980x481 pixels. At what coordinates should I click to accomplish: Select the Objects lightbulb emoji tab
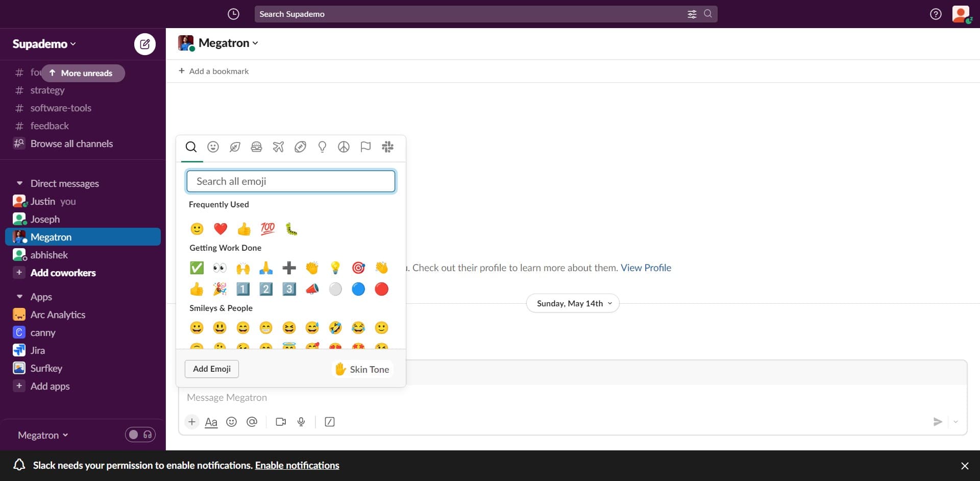pyautogui.click(x=322, y=147)
